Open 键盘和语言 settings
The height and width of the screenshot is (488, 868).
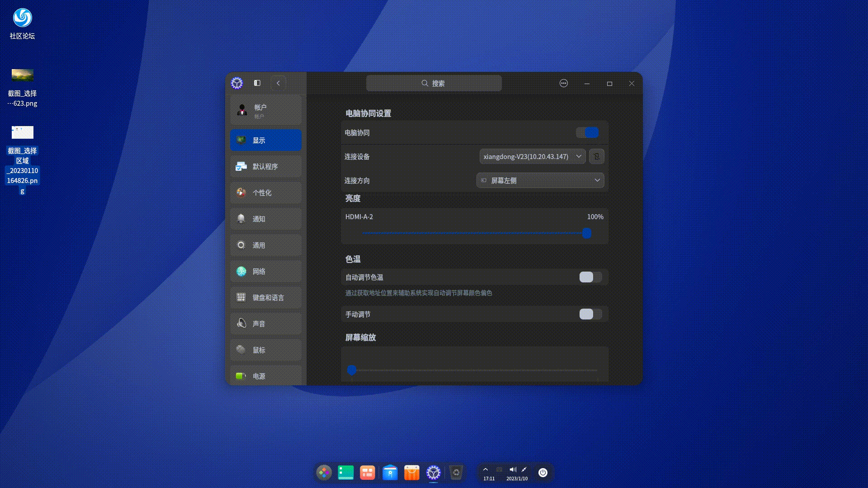265,297
